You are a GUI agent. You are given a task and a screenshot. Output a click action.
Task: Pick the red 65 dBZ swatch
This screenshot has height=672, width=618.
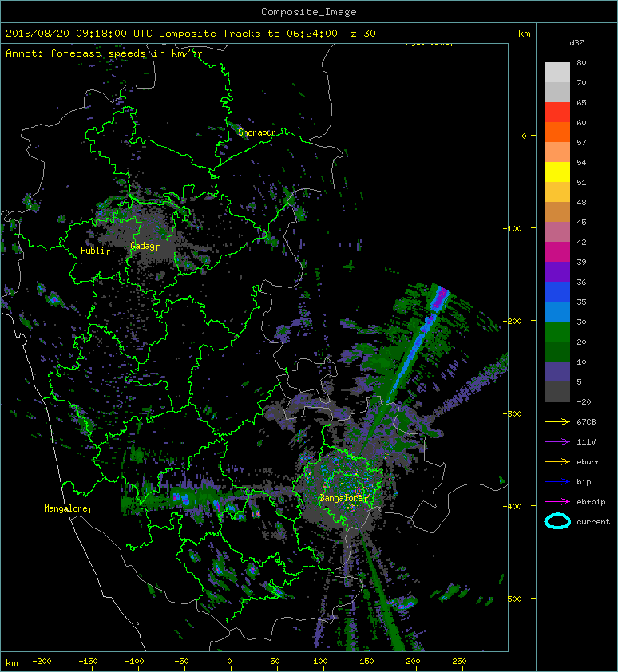(x=557, y=112)
